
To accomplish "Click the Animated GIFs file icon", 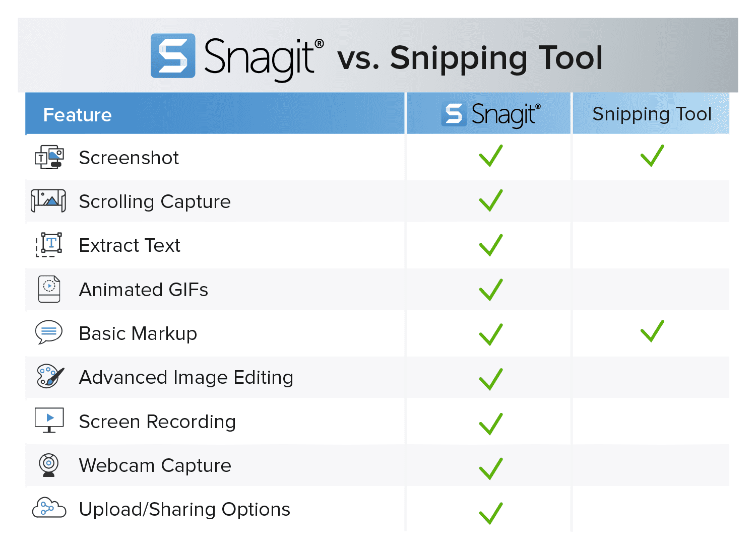I will pos(49,289).
